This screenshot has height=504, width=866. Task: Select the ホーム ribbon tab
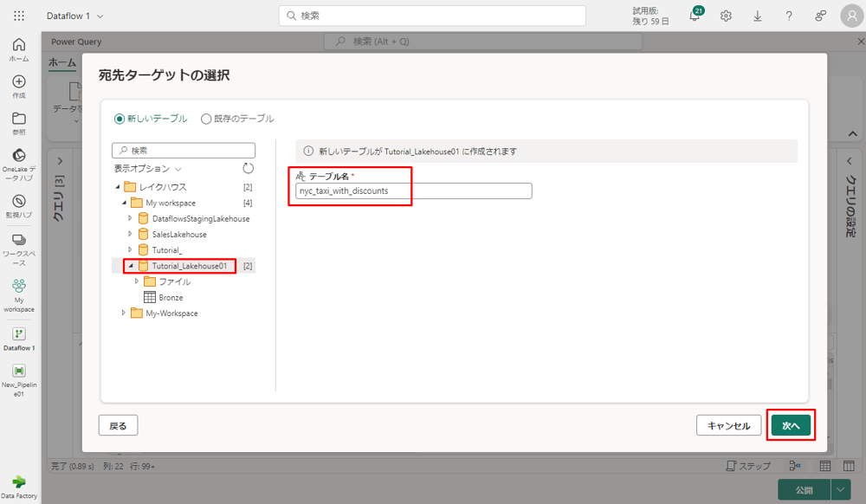click(61, 62)
